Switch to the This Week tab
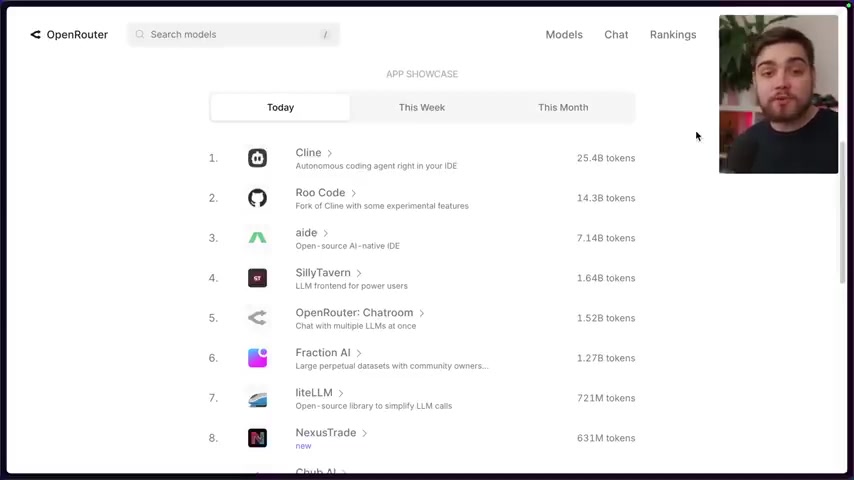 pos(421,107)
